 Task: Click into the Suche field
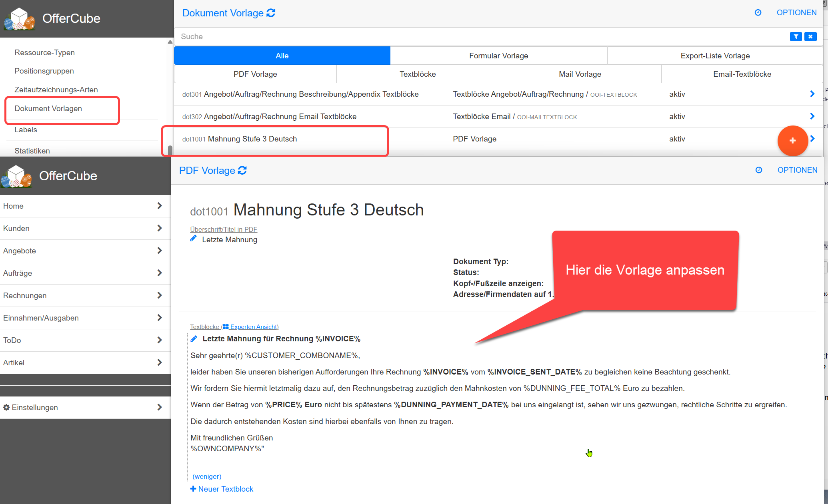pyautogui.click(x=478, y=37)
